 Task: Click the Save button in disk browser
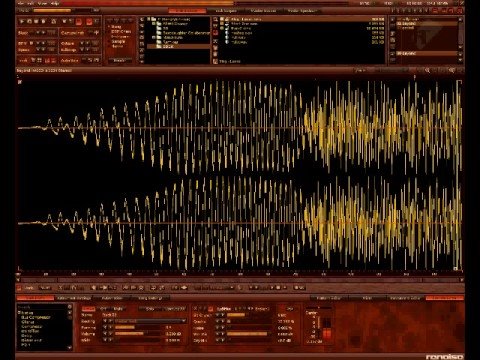click(x=119, y=60)
